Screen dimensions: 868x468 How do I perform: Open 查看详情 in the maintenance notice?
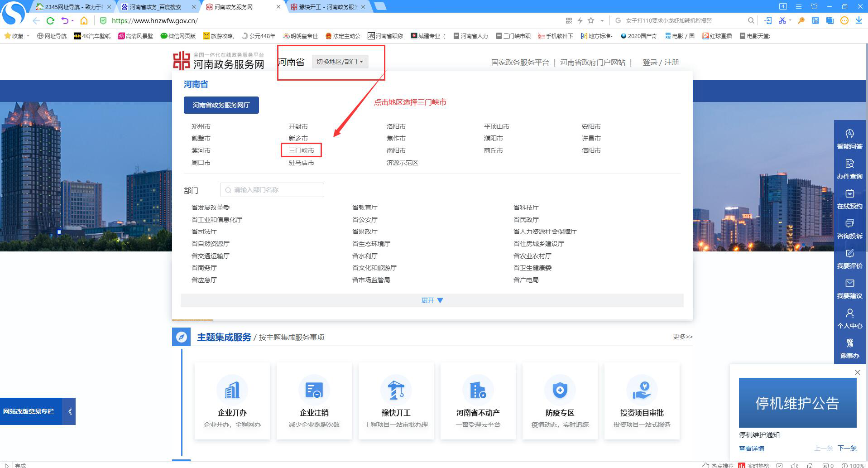click(751, 448)
